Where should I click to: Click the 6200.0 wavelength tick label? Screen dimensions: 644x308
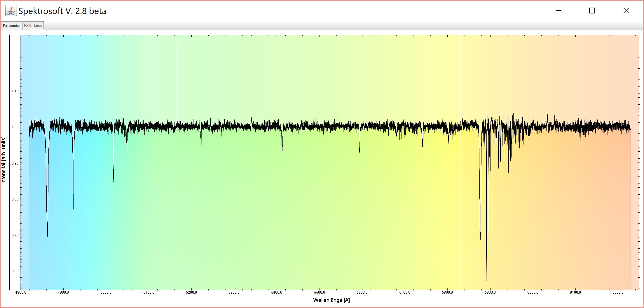point(618,293)
